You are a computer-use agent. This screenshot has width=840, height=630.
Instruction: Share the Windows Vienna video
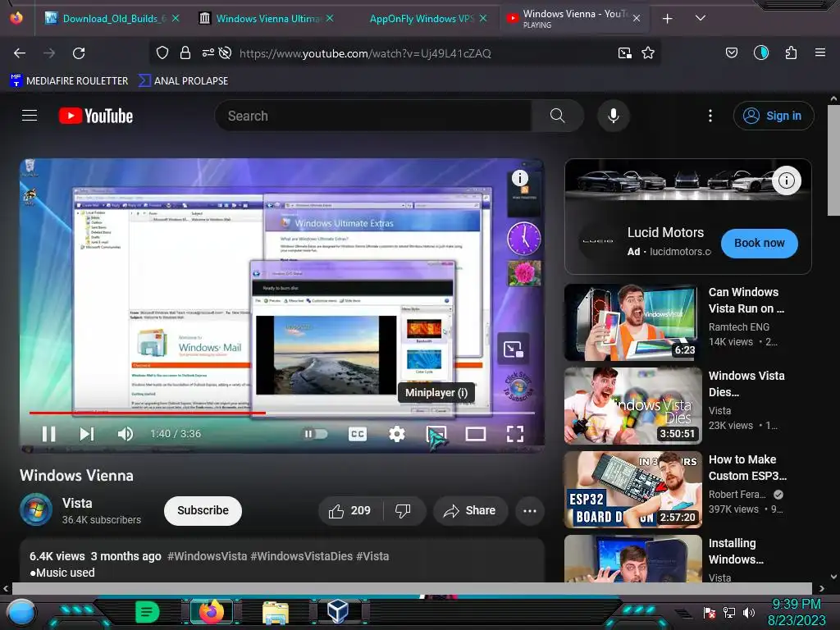[470, 511]
